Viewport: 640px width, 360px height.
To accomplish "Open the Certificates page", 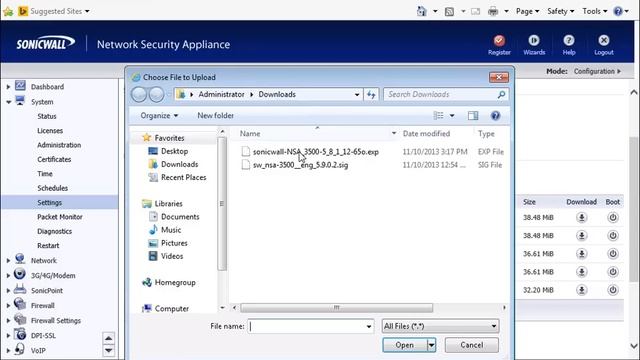I will pyautogui.click(x=54, y=159).
